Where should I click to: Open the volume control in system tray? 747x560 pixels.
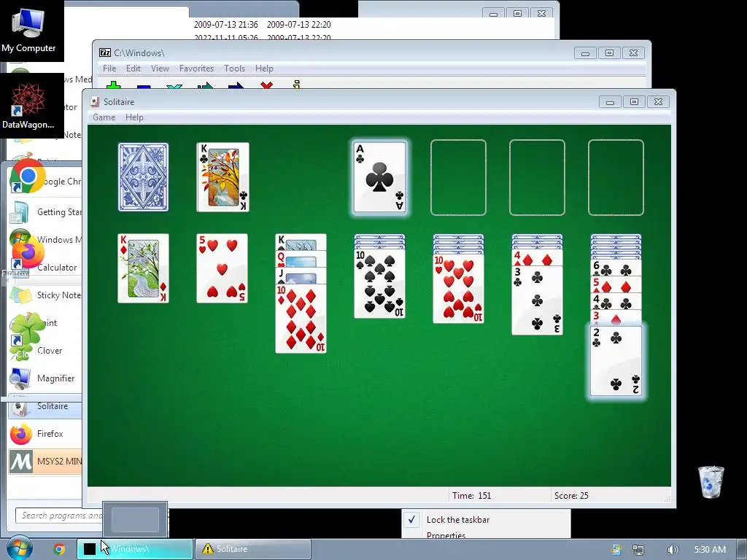tap(672, 550)
